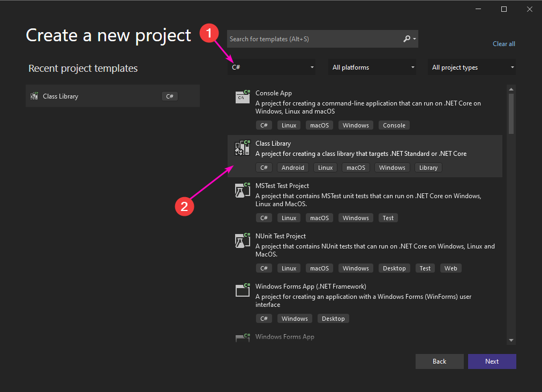Select the Console App template title
This screenshot has width=542, height=392.
(274, 93)
